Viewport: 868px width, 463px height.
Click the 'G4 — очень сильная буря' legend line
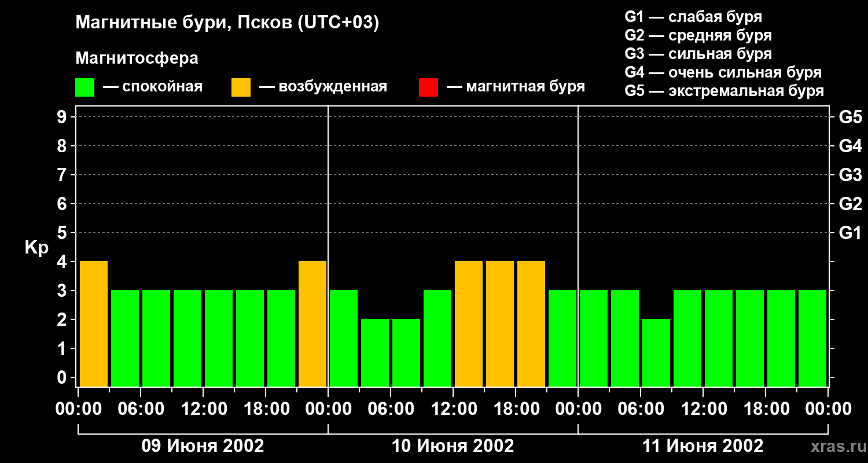(723, 72)
